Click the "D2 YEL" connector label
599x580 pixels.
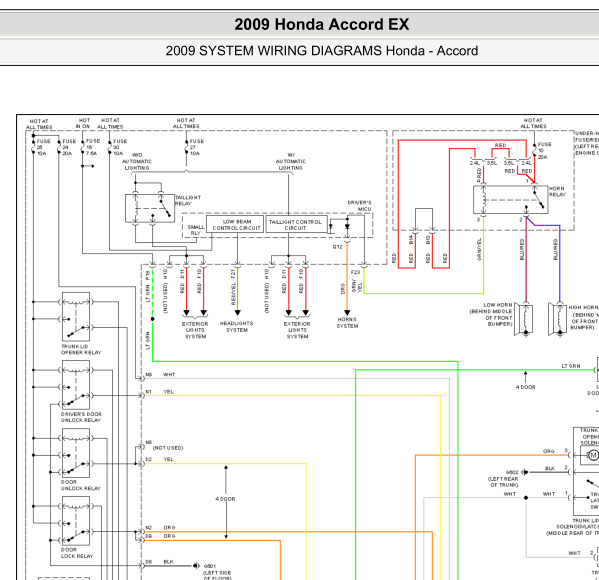[159, 459]
